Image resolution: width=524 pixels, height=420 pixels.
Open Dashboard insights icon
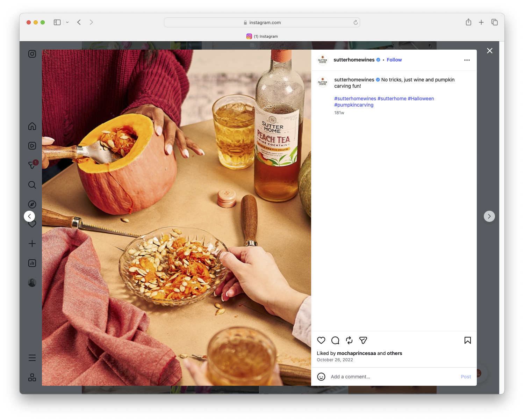point(32,263)
